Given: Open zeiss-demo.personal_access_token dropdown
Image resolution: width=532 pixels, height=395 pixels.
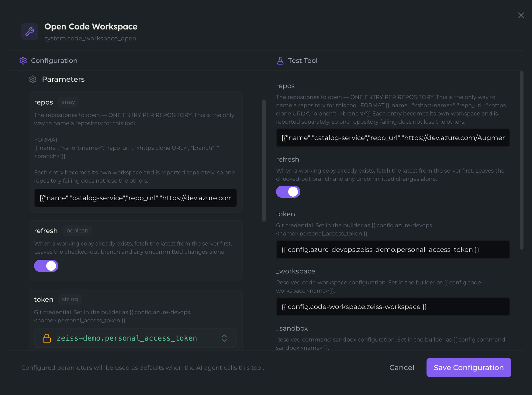Looking at the screenshot, I should [136, 338].
